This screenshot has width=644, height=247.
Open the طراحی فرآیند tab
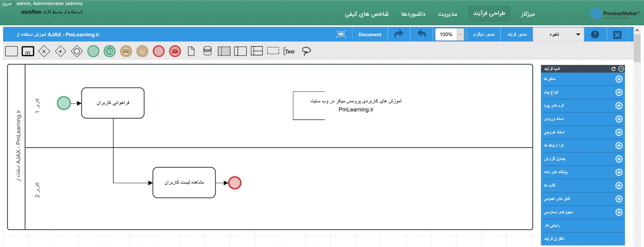(489, 13)
